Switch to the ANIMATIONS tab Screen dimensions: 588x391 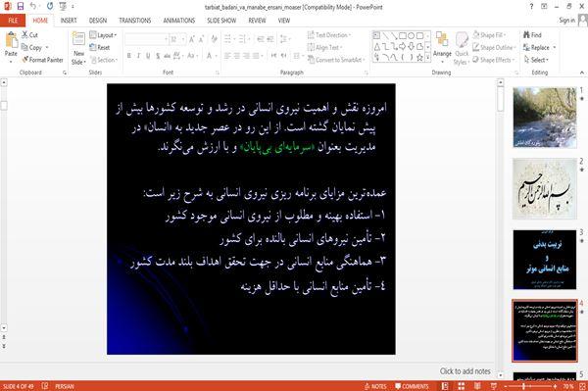[x=179, y=21]
